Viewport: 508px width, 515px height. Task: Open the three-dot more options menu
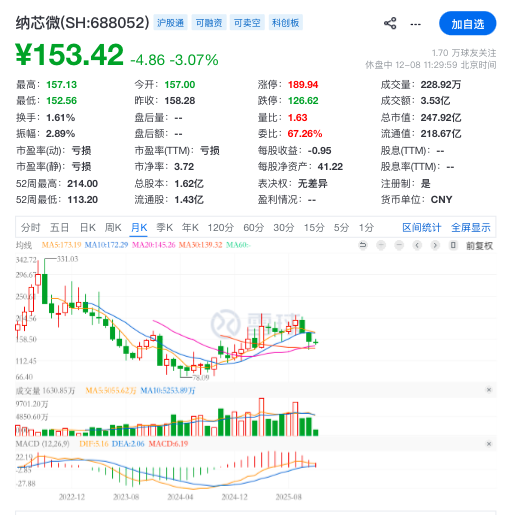coord(415,24)
